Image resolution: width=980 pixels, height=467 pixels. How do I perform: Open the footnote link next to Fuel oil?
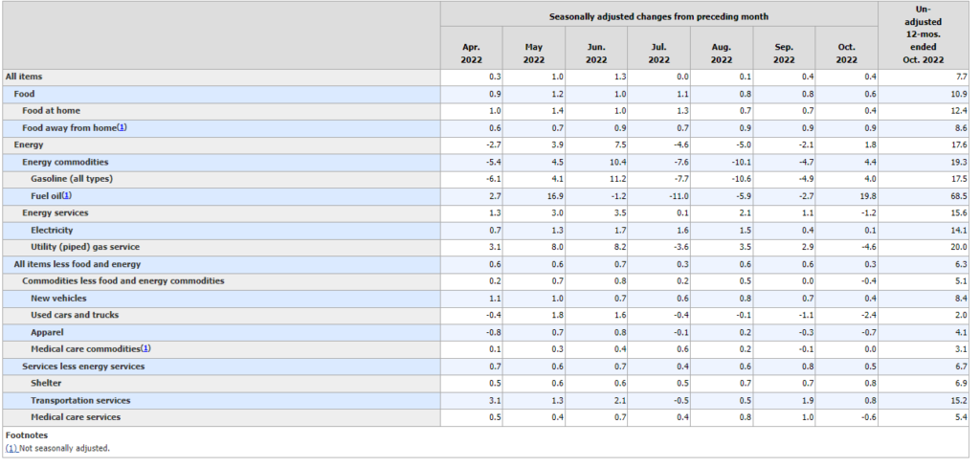click(66, 195)
